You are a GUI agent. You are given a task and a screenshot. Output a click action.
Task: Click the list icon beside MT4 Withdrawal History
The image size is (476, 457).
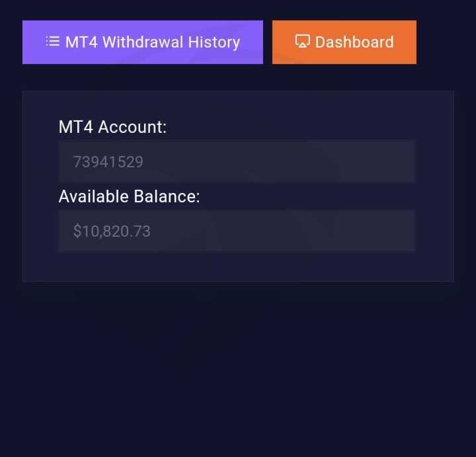[x=53, y=42]
